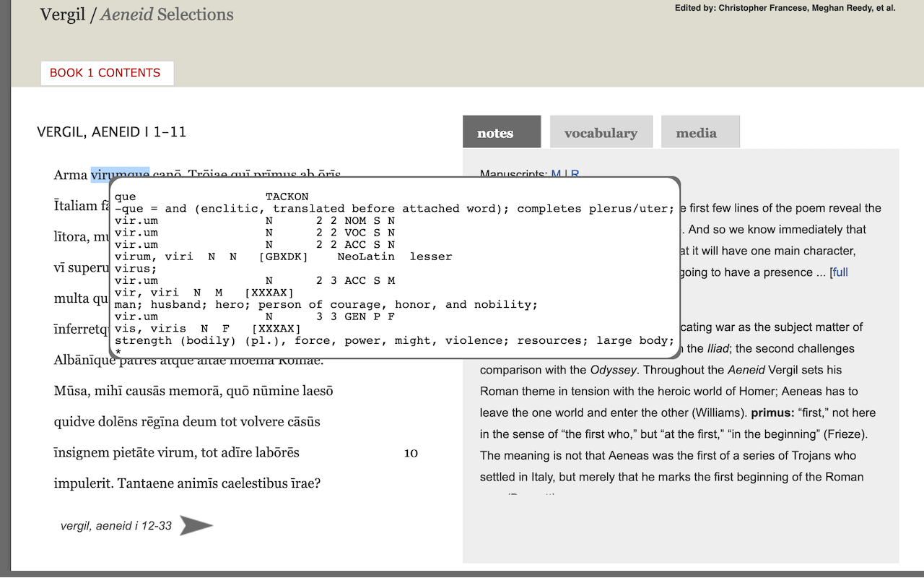The height and width of the screenshot is (578, 924).
Task: Expand the full note with the [full link
Action: 842,272
